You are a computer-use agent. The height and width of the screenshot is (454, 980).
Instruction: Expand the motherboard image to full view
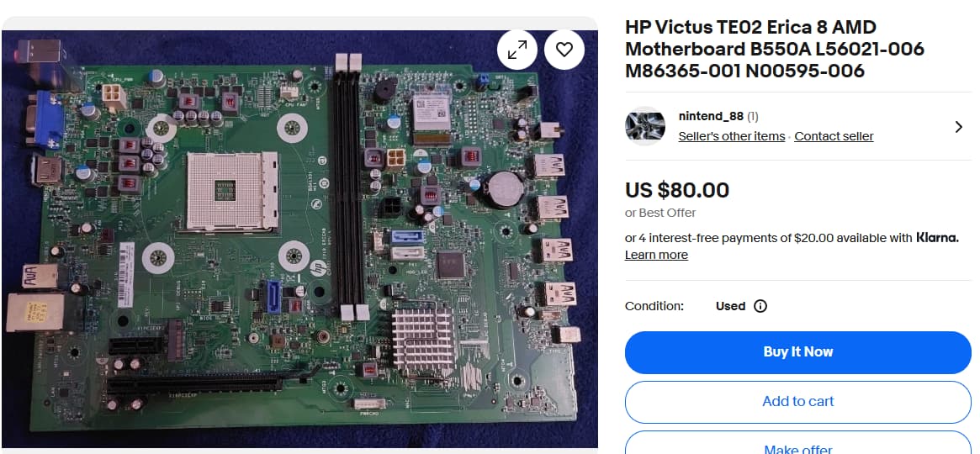516,50
